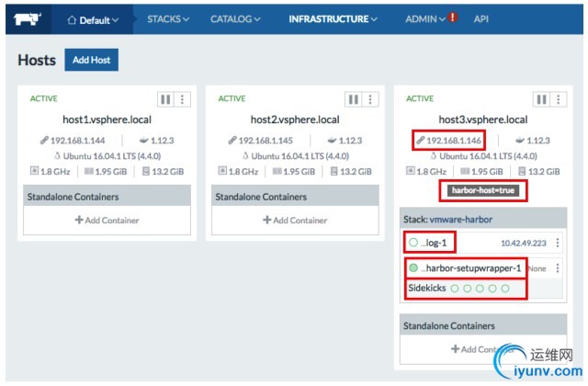Click ACTIVE status on host1

coord(43,98)
